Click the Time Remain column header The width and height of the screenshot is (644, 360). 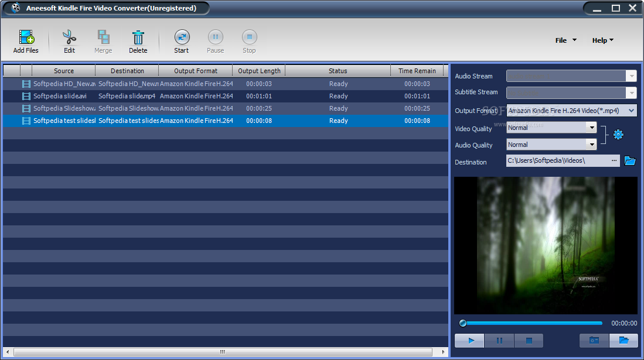pos(417,71)
